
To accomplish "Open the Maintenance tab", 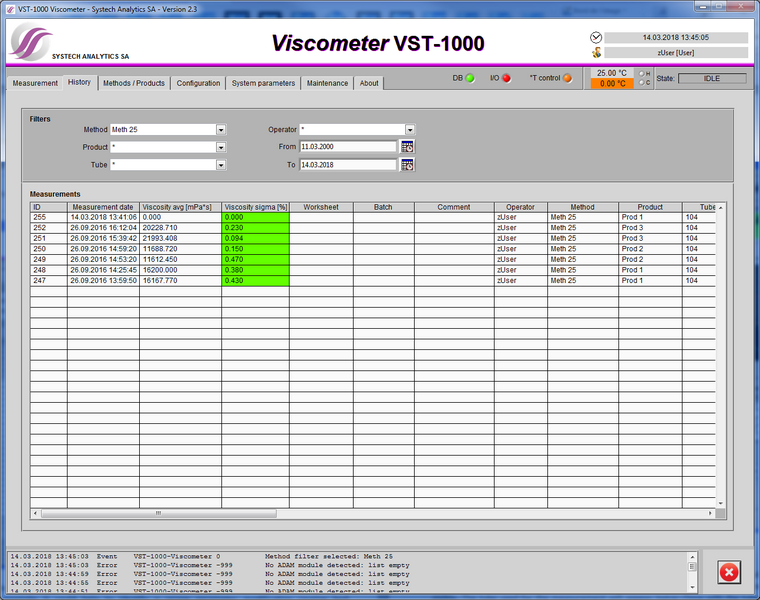I will 327,83.
